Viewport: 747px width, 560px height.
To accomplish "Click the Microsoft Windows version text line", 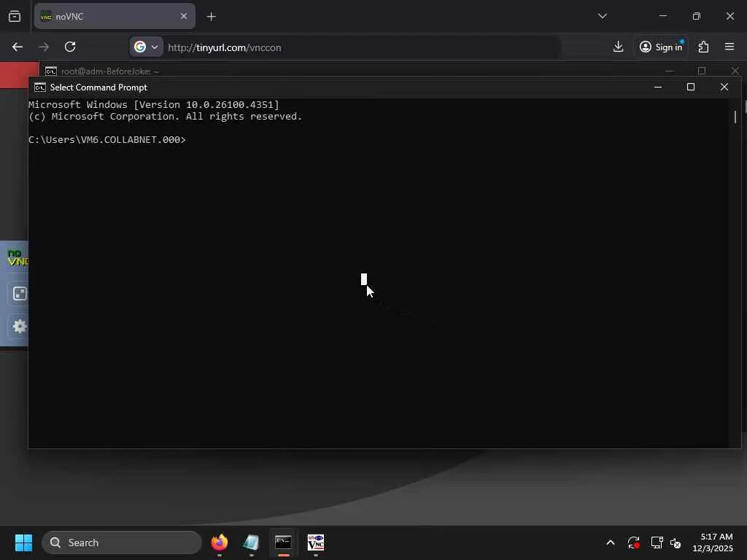I will 154,105.
